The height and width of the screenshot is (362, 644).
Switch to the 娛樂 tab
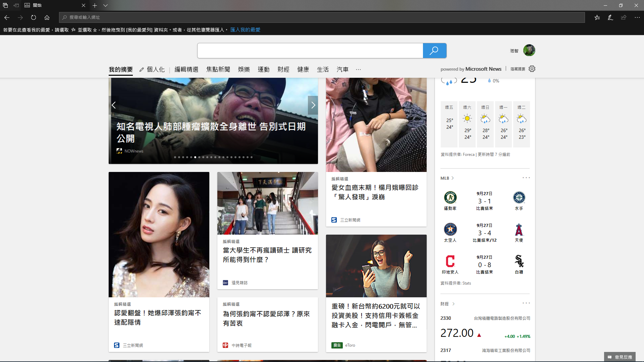(x=244, y=69)
